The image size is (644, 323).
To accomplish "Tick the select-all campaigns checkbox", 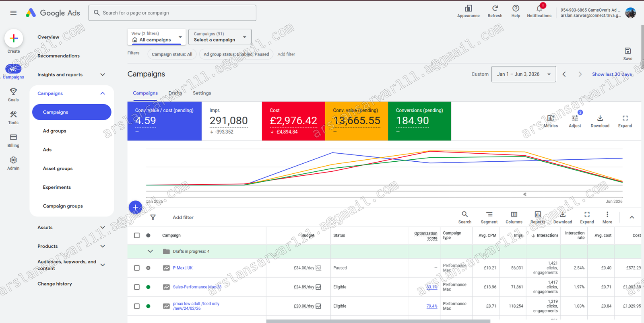I will tap(137, 235).
